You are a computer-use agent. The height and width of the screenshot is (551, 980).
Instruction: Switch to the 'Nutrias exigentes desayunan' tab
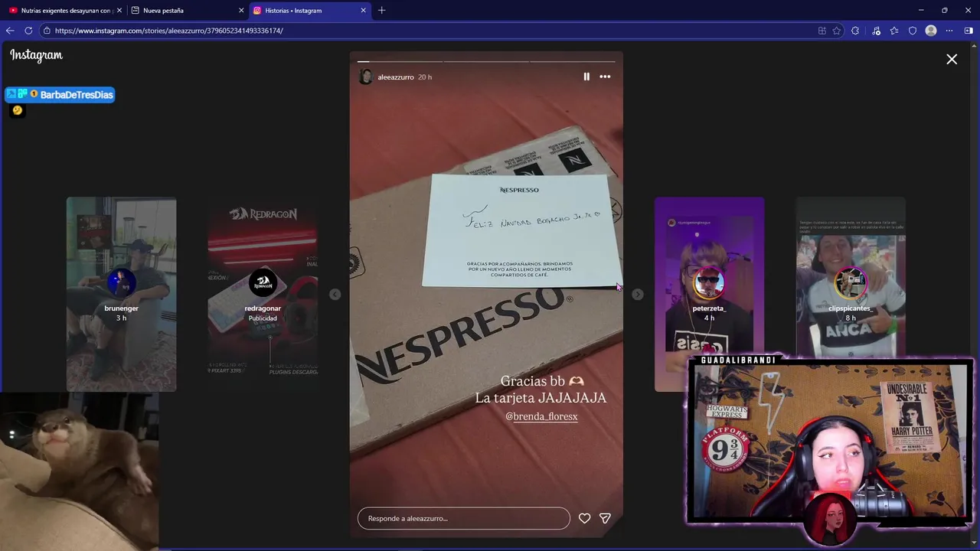(x=66, y=11)
